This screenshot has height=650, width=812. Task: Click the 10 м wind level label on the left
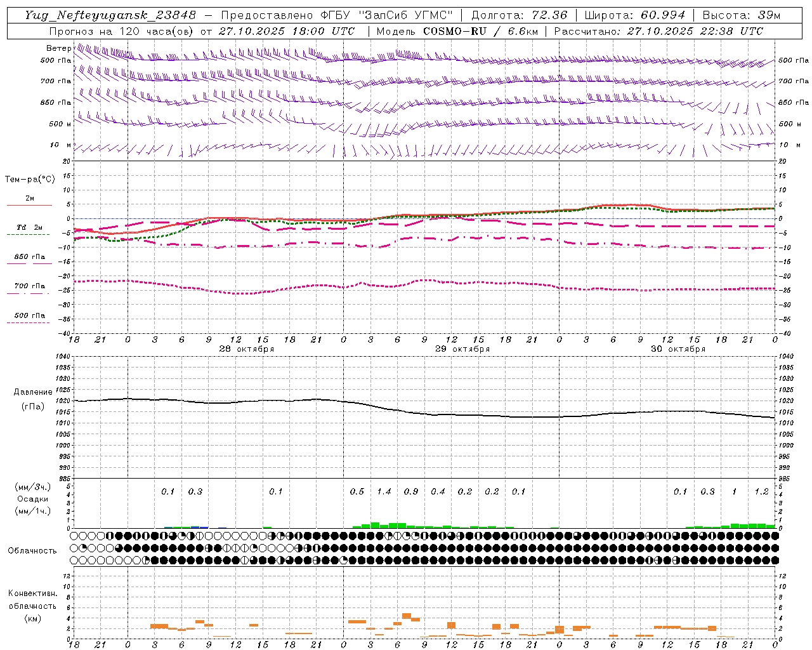point(61,145)
